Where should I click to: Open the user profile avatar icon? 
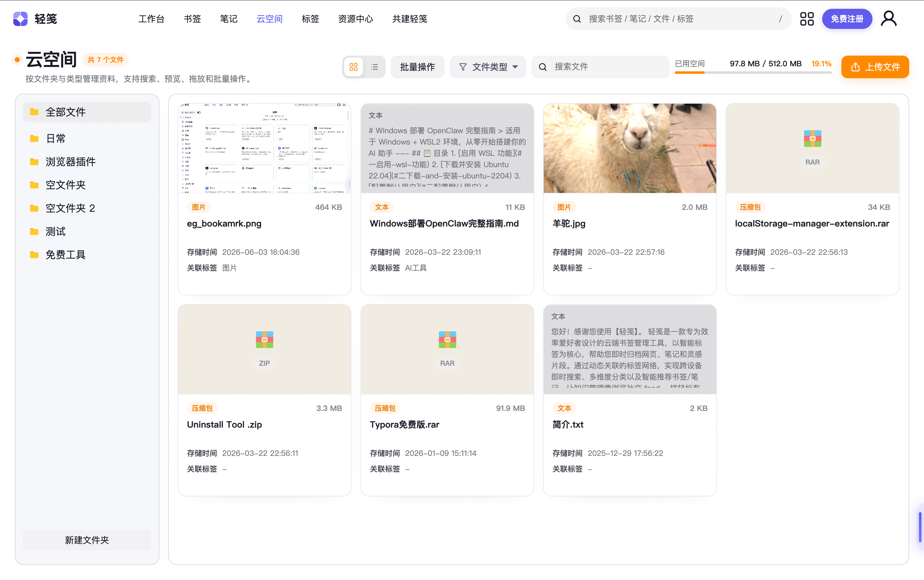coord(888,19)
